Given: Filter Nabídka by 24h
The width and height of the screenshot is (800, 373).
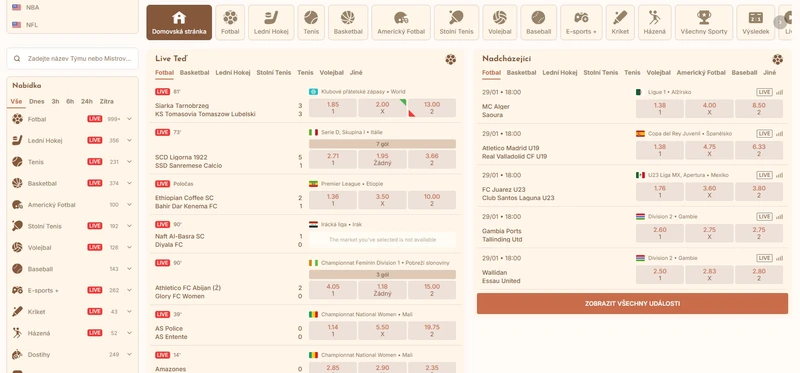Looking at the screenshot, I should click(87, 101).
